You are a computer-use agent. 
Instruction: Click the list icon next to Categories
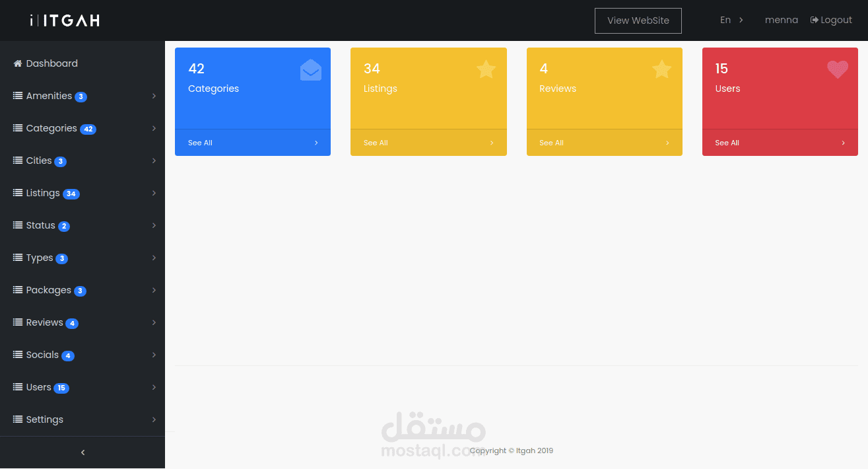pyautogui.click(x=18, y=128)
